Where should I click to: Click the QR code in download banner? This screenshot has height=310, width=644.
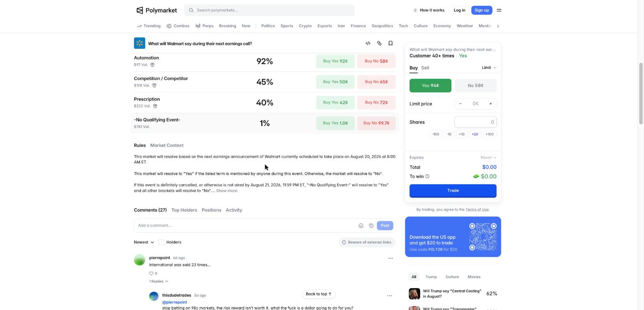[483, 237]
